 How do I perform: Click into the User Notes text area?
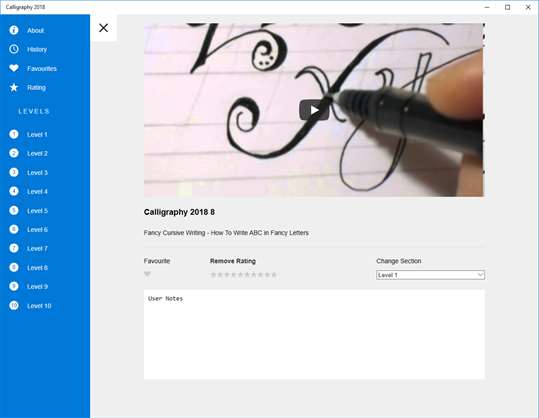[x=314, y=334]
